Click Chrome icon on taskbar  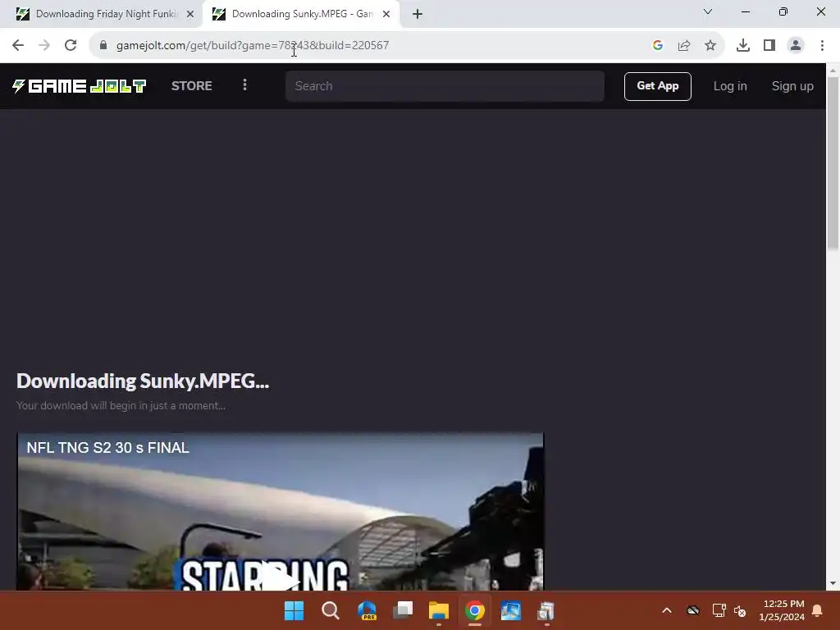point(475,610)
